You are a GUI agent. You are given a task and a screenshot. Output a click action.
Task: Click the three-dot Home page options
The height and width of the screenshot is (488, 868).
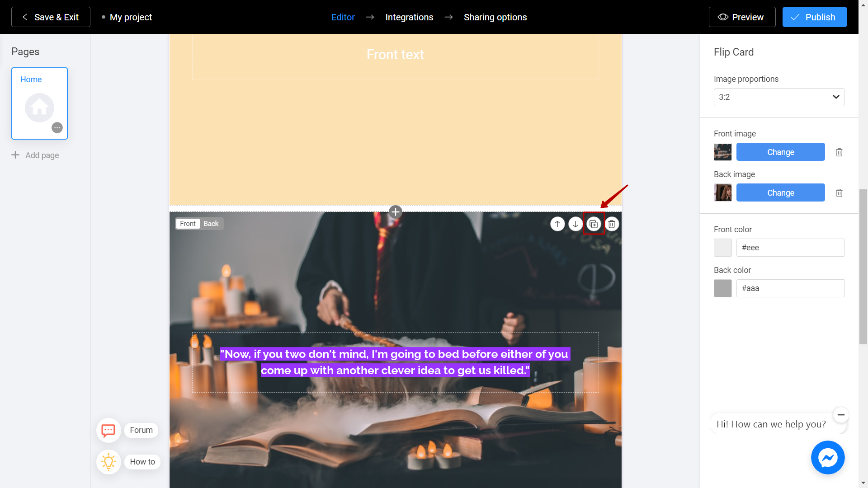(x=58, y=127)
